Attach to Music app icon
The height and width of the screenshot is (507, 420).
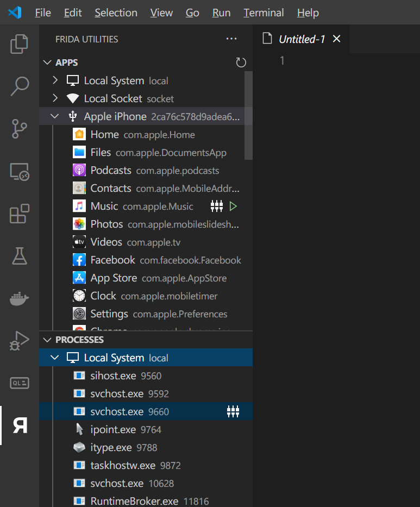[217, 206]
